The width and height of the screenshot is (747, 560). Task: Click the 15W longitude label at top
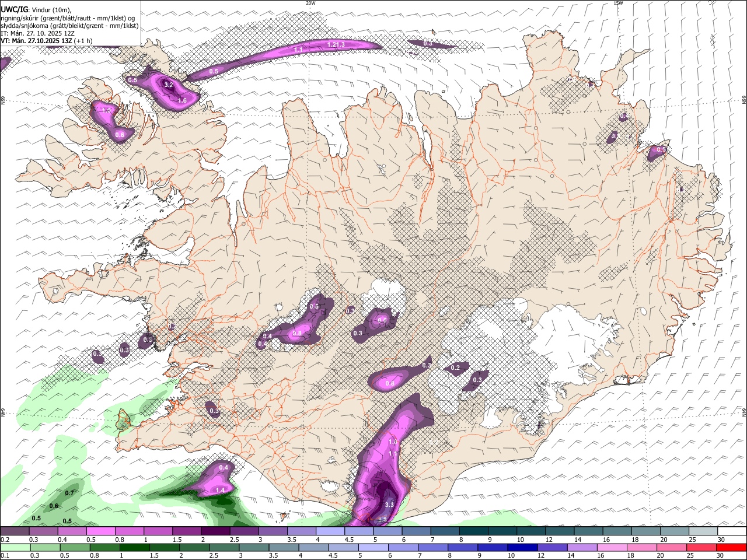[x=618, y=3]
